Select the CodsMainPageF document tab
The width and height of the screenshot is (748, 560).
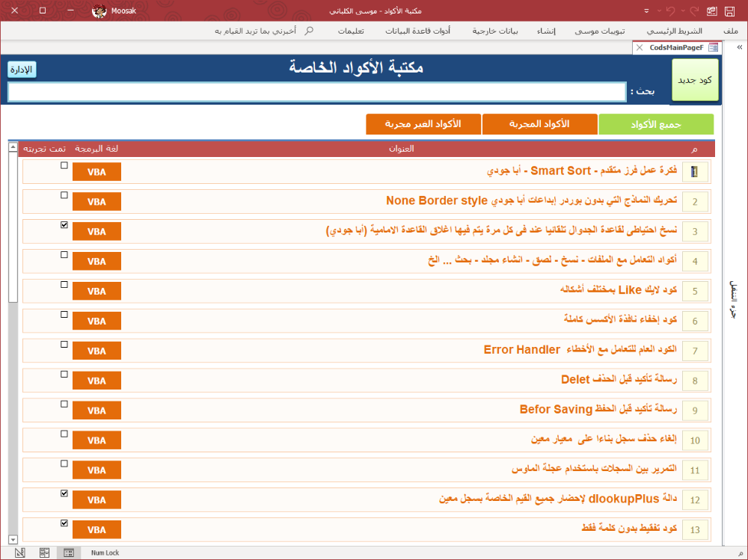coord(676,48)
